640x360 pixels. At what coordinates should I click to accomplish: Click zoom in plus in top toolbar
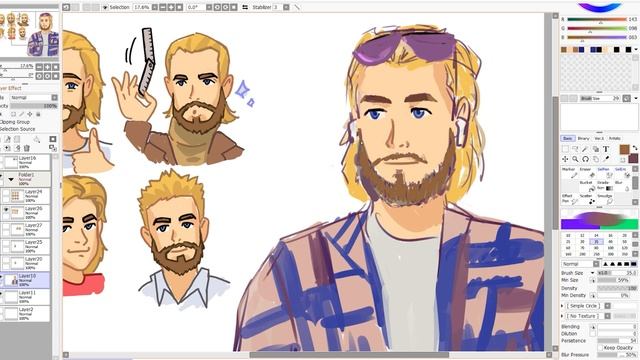pyautogui.click(x=171, y=7)
